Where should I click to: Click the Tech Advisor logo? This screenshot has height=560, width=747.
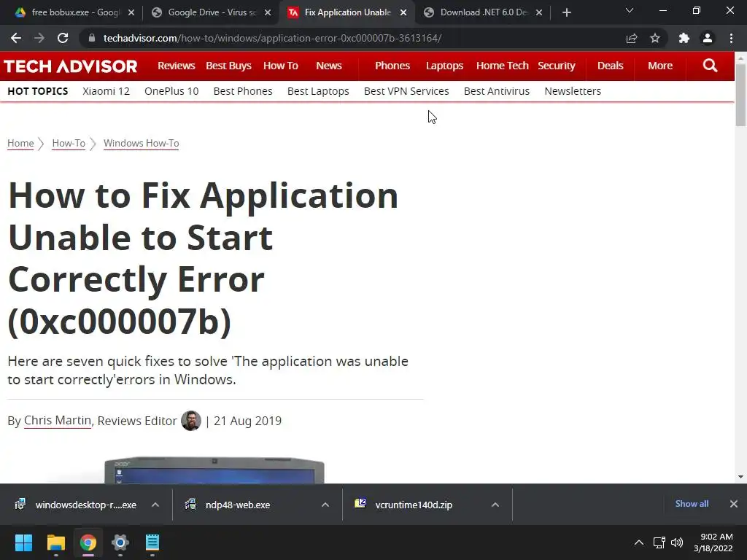pyautogui.click(x=71, y=66)
